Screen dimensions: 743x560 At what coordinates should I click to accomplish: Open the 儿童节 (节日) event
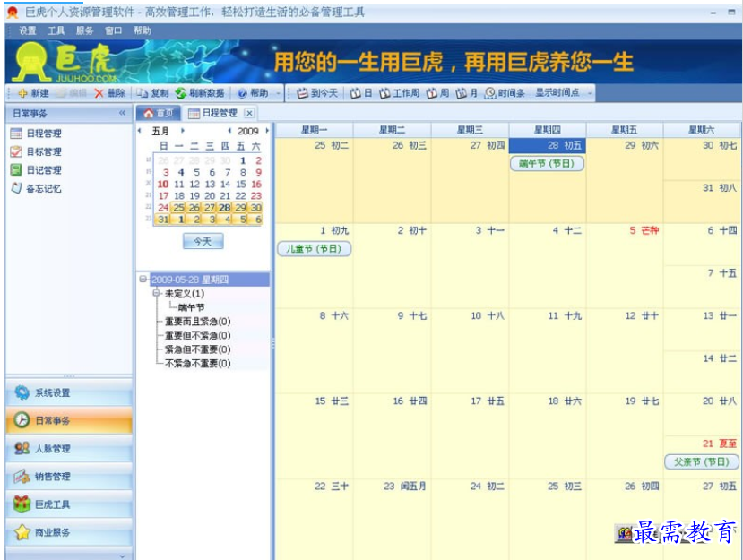(314, 249)
